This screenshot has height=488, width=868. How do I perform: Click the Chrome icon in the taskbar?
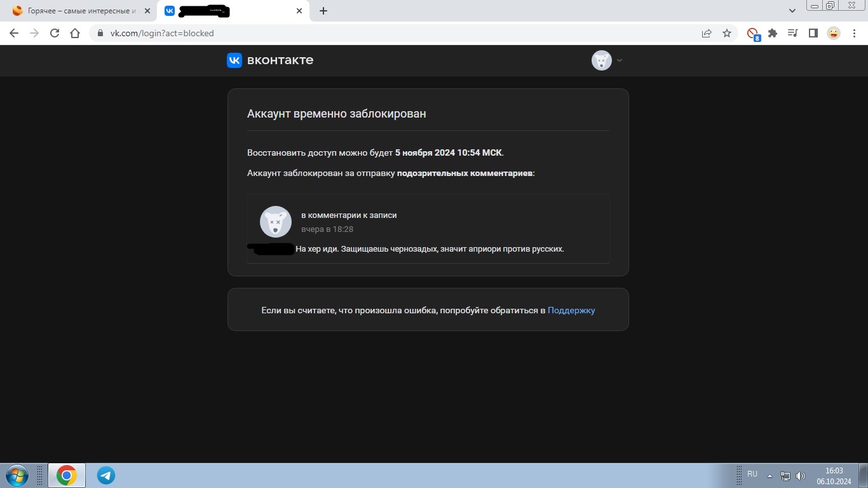coord(66,475)
